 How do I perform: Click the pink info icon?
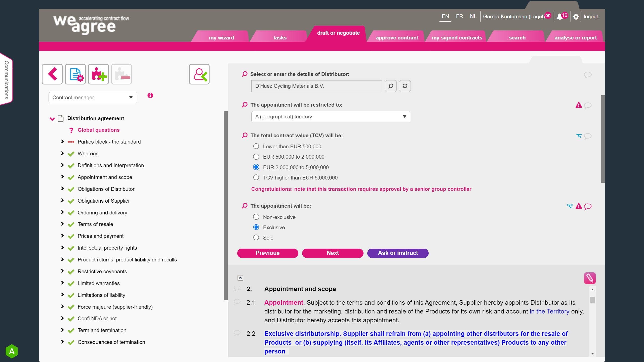150,96
